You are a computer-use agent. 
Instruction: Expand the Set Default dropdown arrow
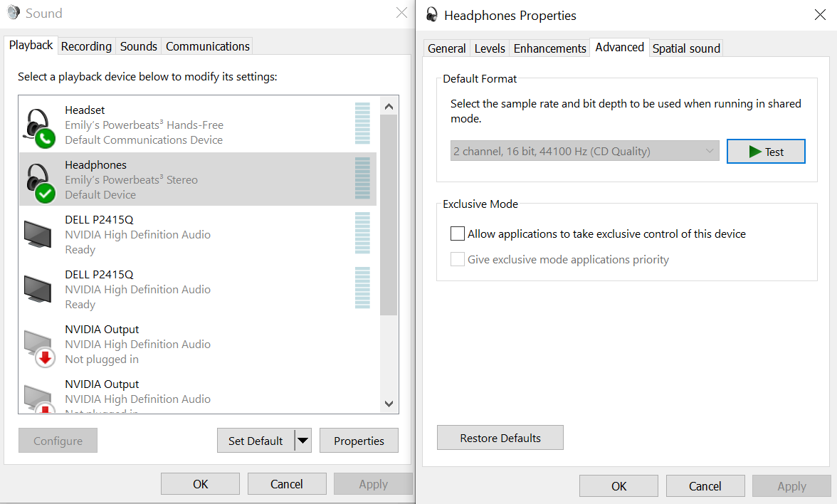click(x=303, y=441)
